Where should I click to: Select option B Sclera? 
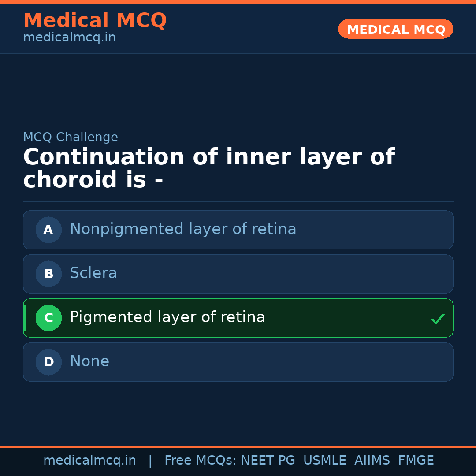coord(238,274)
